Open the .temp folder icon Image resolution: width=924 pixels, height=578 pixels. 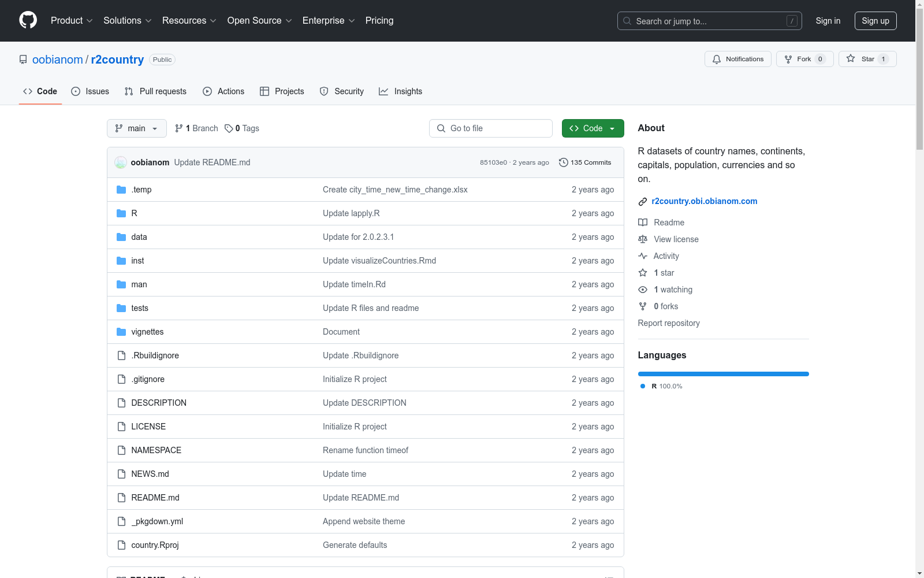(x=121, y=190)
